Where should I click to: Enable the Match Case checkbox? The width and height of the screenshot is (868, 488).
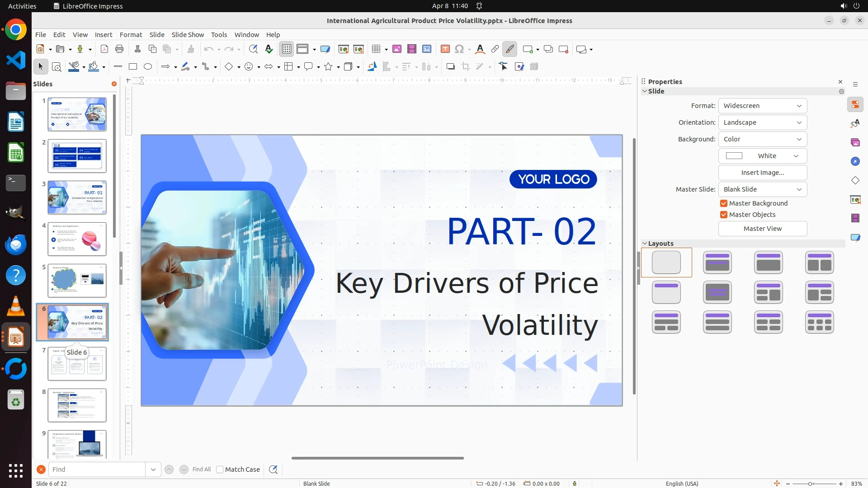coord(220,469)
